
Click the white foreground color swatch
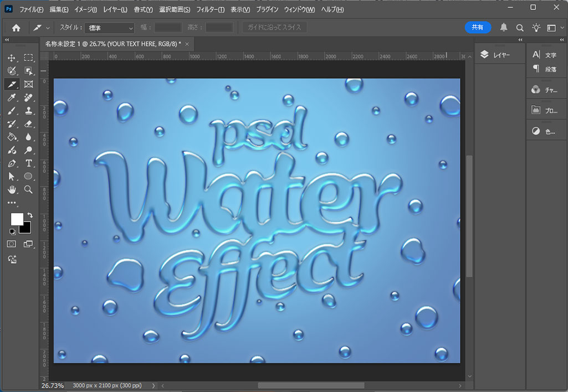tap(17, 219)
